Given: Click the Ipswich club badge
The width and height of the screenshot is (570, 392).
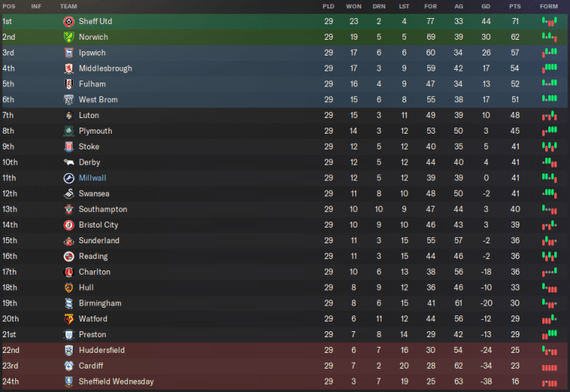Looking at the screenshot, I should (x=68, y=53).
